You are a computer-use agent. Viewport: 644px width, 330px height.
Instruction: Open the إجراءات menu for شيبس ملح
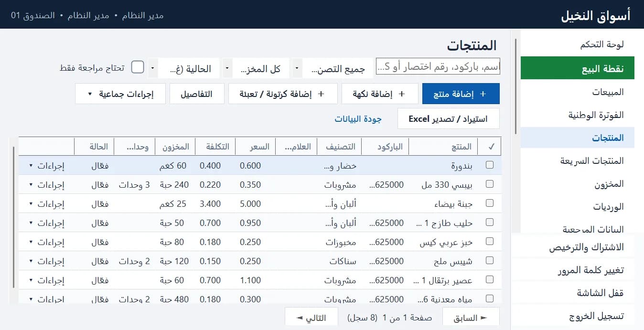pos(47,261)
